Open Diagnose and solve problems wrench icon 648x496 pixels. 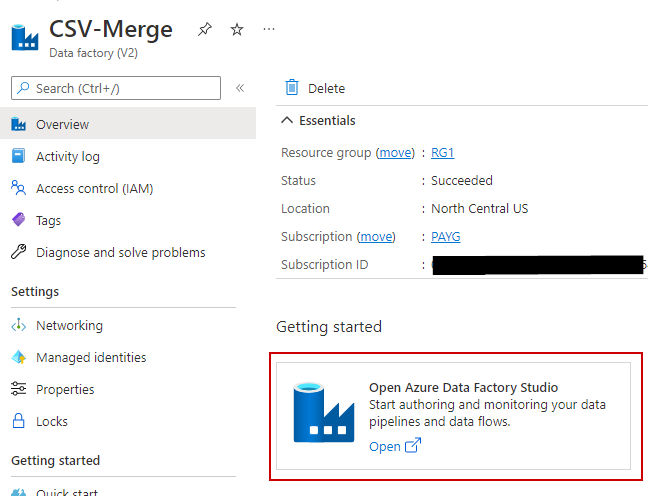coord(18,252)
